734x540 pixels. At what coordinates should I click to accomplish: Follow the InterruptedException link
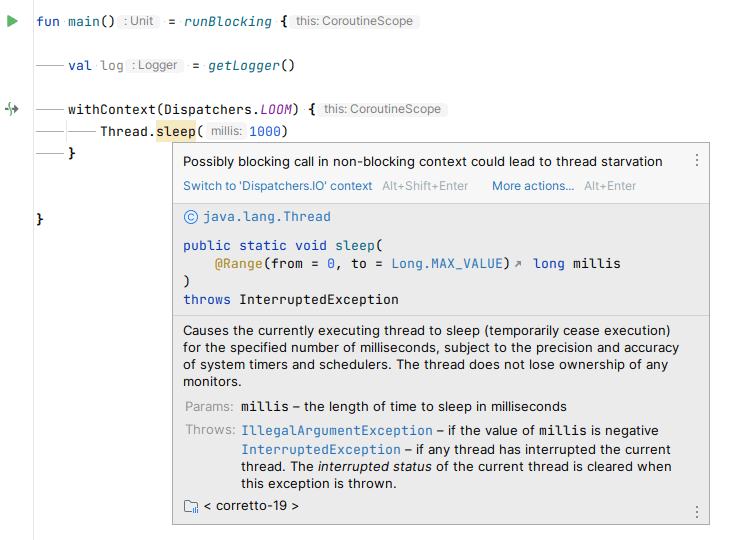click(x=319, y=449)
